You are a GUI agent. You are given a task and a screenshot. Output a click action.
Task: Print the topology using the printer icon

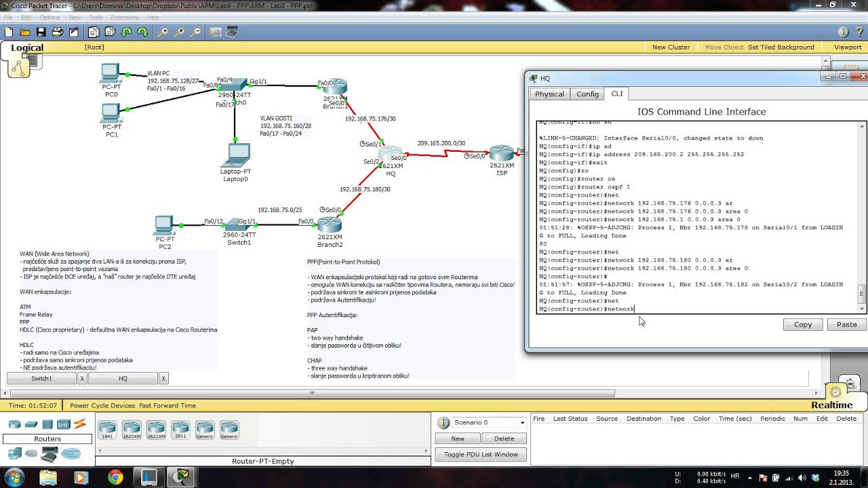tap(58, 32)
